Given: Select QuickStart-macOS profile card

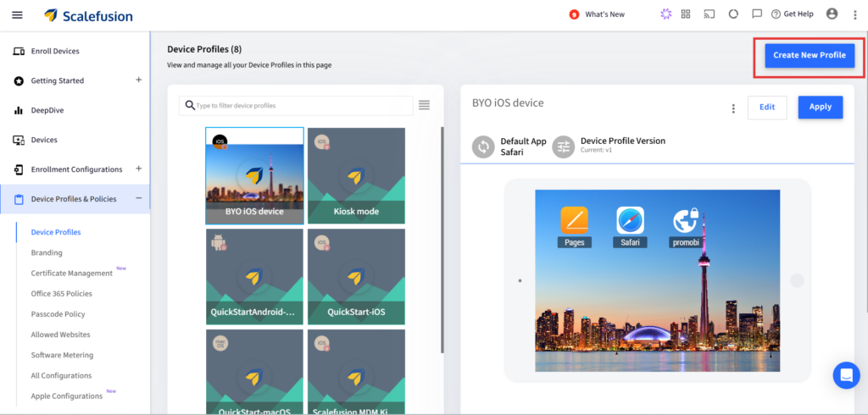Looking at the screenshot, I should click(x=254, y=372).
